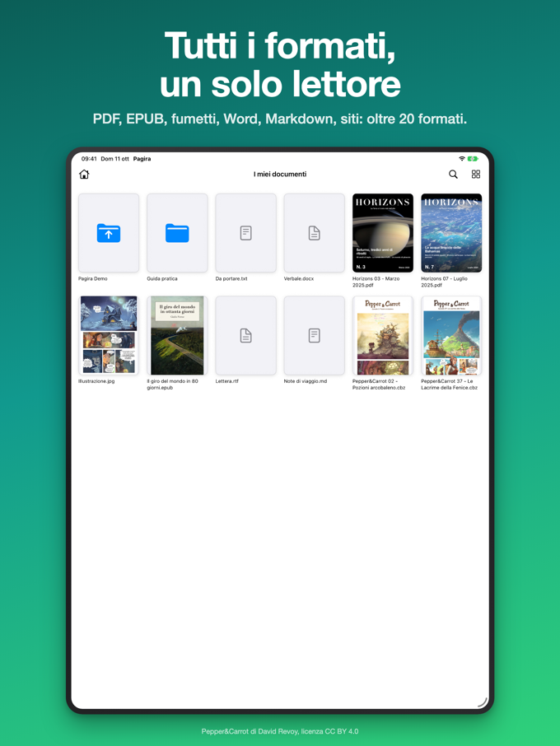
Task: Open the Illustrazione.jpg comic thumbnail
Action: (x=109, y=335)
